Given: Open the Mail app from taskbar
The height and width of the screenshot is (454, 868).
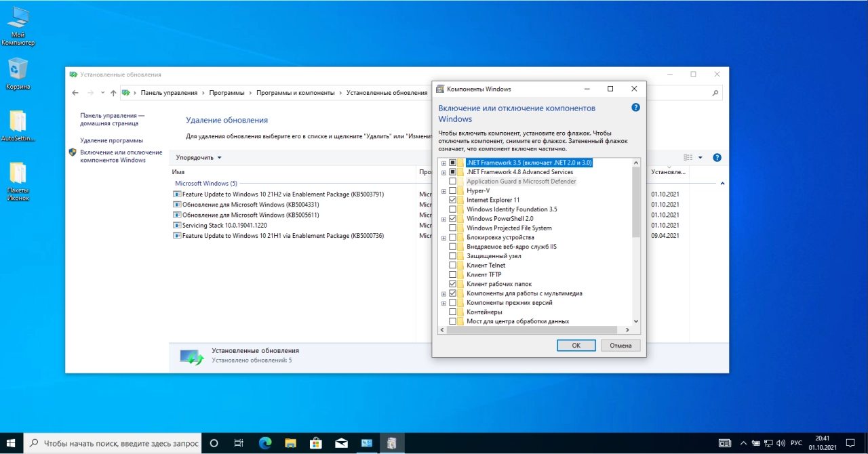Looking at the screenshot, I should tap(341, 443).
